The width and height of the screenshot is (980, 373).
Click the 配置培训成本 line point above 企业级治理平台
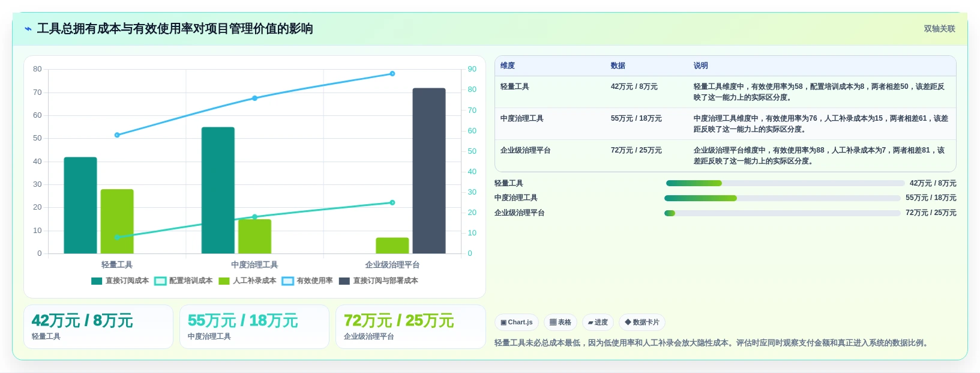click(392, 202)
